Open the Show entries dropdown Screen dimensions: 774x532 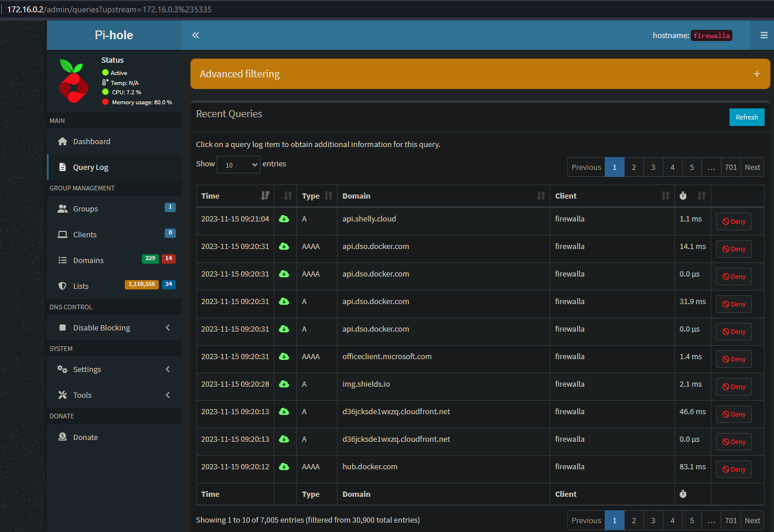pyautogui.click(x=238, y=164)
